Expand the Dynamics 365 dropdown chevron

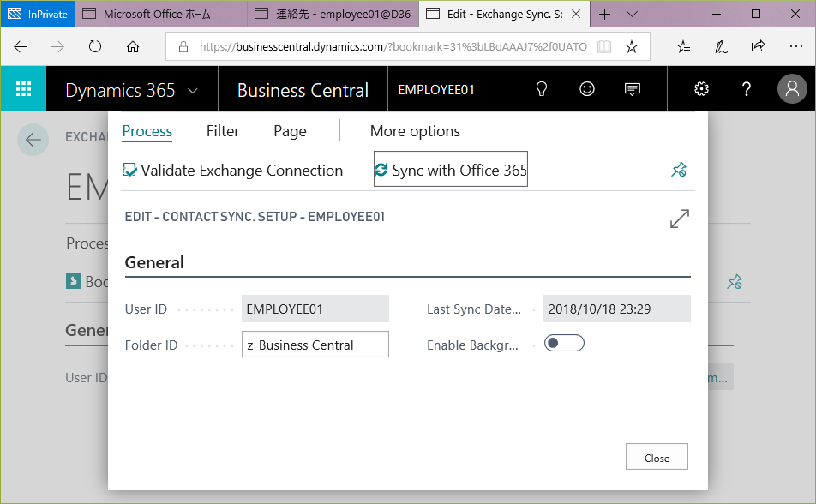click(x=193, y=91)
